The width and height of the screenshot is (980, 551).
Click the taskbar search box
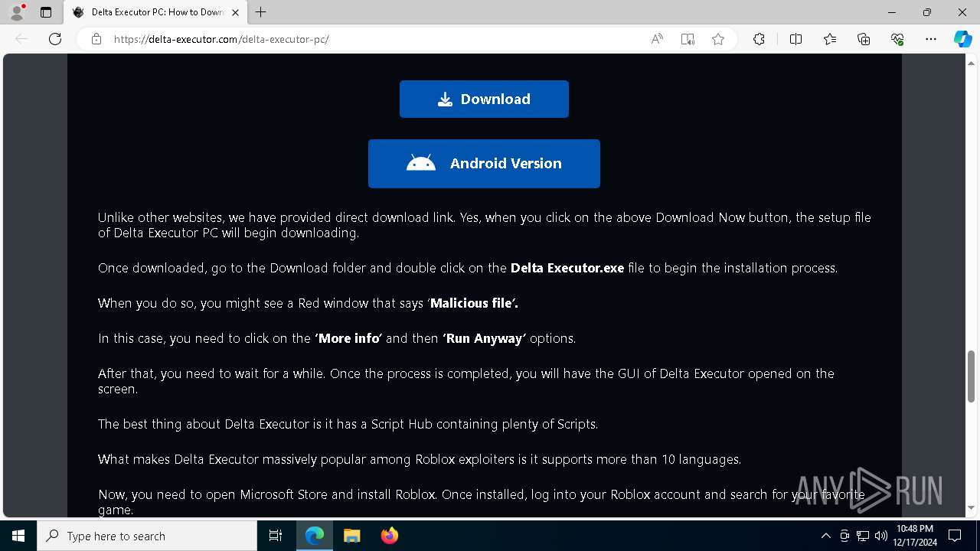[x=147, y=536]
